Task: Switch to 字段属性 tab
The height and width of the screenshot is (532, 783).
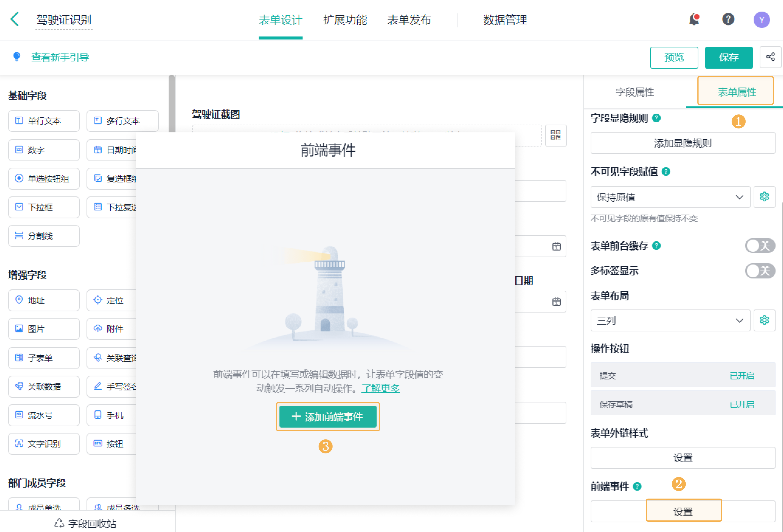Action: [635, 92]
